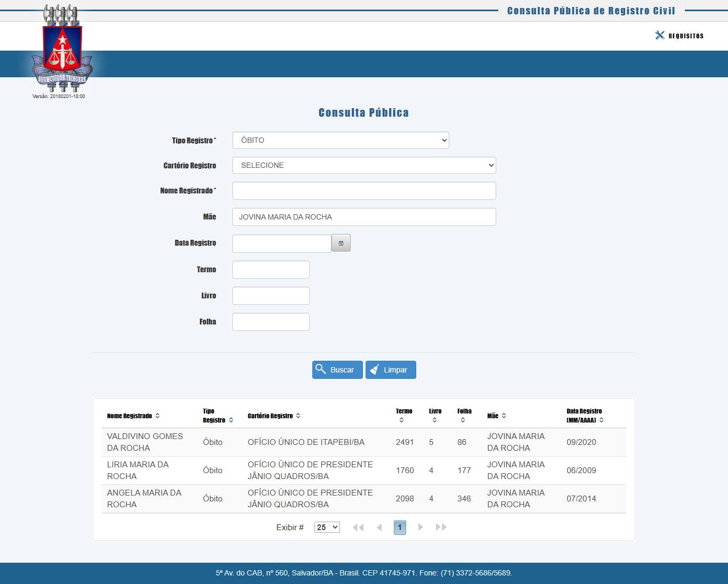Sort table by Cartório Registro arrows
Viewport: 728px width, 584px height.
pos(298,416)
